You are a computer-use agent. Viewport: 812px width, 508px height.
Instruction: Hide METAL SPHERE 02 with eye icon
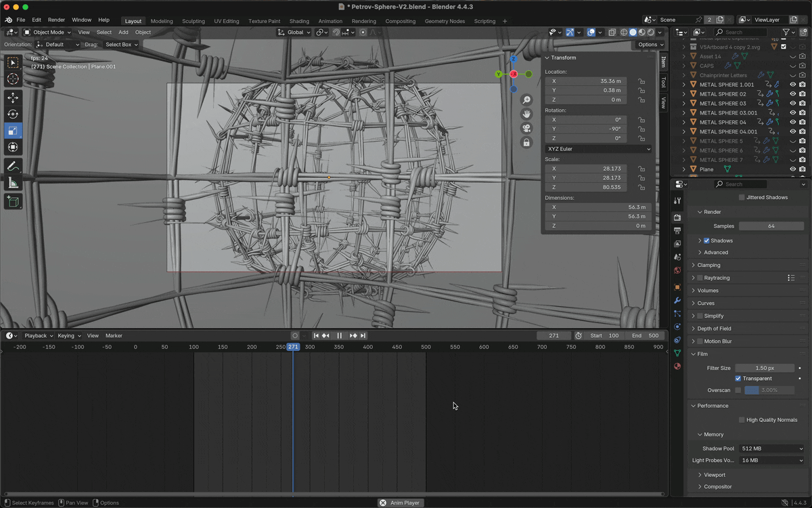coord(792,94)
